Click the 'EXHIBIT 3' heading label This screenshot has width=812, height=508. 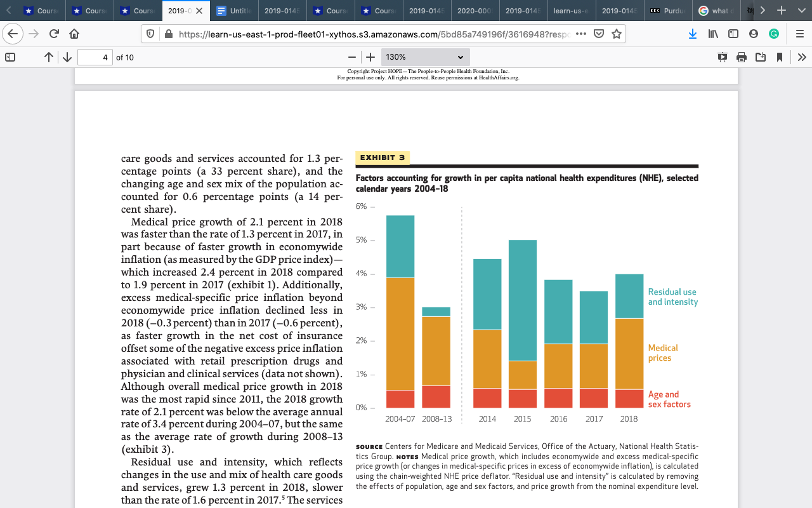382,157
